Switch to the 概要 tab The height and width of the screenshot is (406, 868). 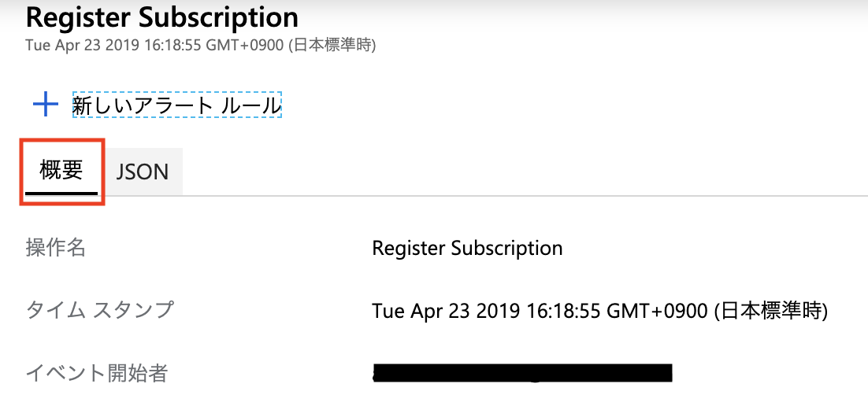pyautogui.click(x=61, y=170)
